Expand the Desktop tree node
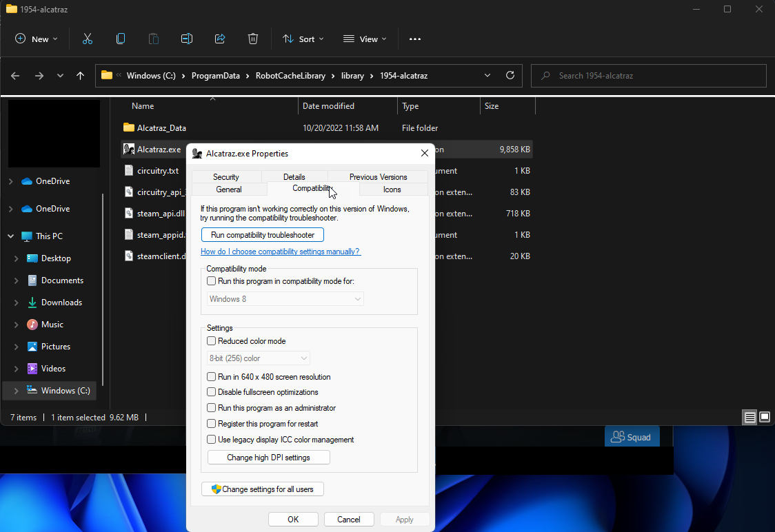775x532 pixels. coord(17,258)
